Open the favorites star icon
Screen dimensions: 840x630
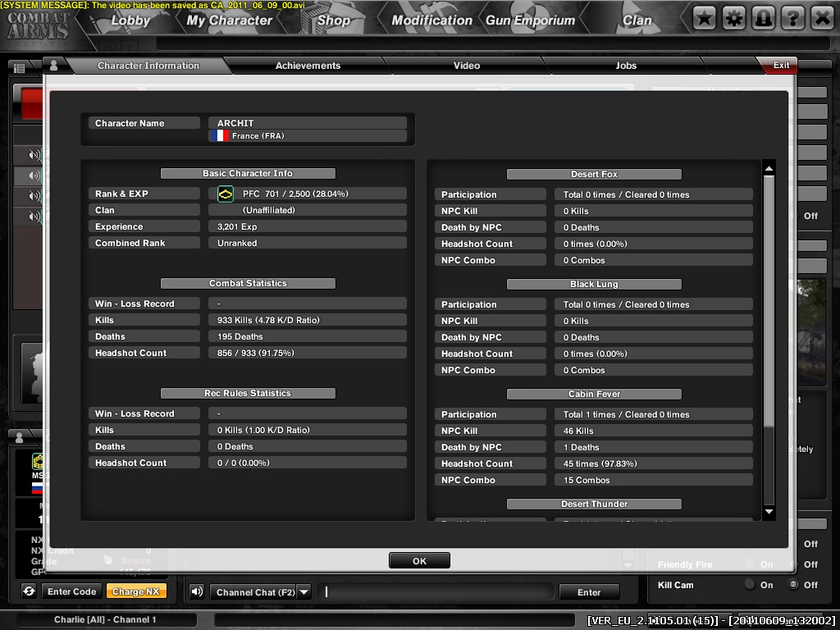[704, 20]
